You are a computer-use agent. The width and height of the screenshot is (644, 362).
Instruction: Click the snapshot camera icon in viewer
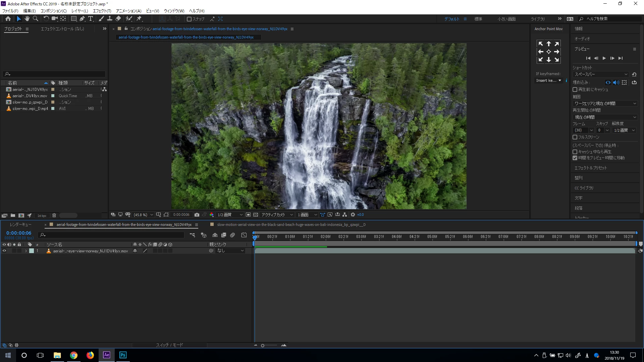point(197,215)
